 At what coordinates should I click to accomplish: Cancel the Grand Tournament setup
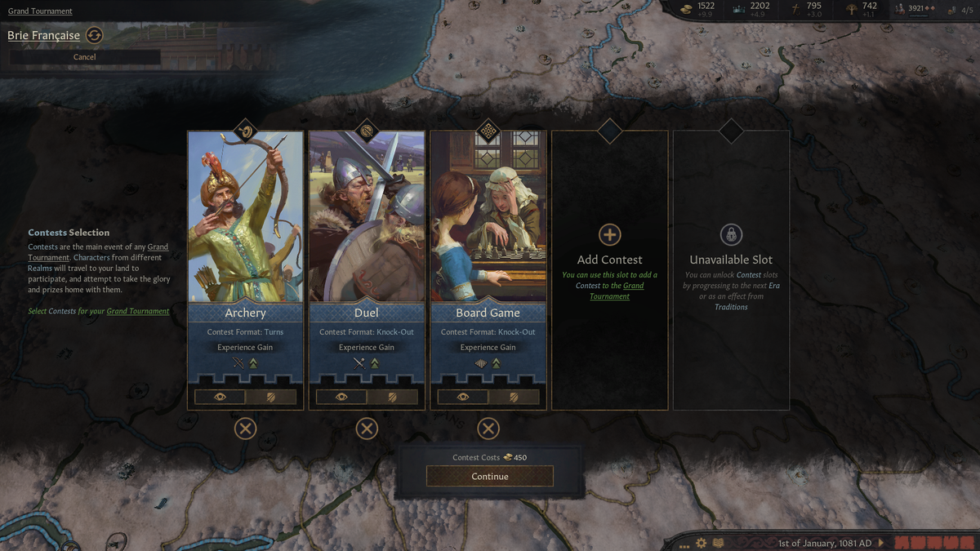[x=85, y=57]
